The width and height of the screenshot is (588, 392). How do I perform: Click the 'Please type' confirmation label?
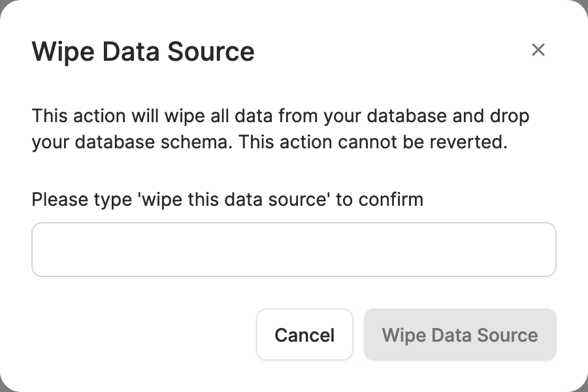(227, 199)
